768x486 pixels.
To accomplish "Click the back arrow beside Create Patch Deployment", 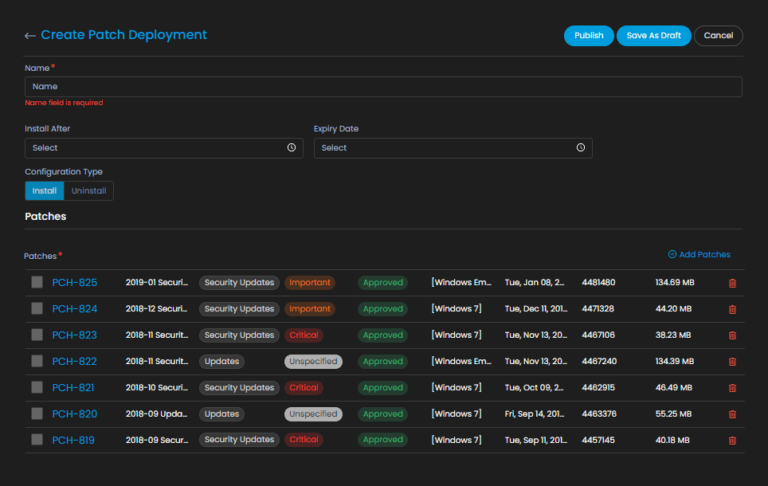I will pos(30,36).
